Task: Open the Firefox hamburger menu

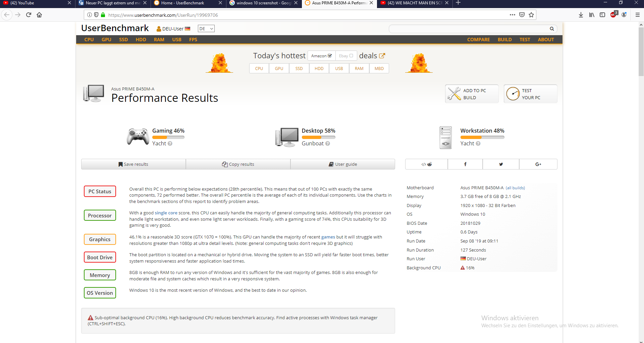Action: click(x=638, y=15)
